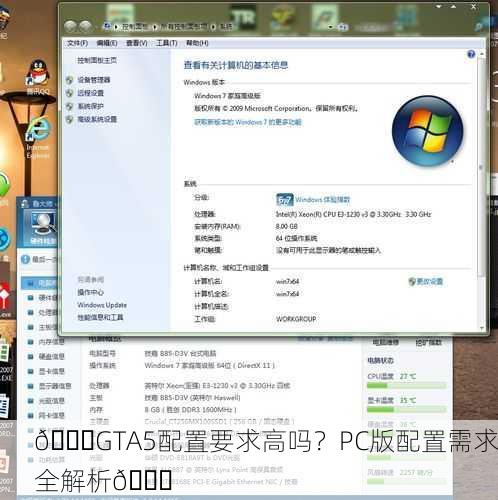
Task: Click the icon beside 内存信息 in 鲁大师 sidebar
Action: click(30, 342)
